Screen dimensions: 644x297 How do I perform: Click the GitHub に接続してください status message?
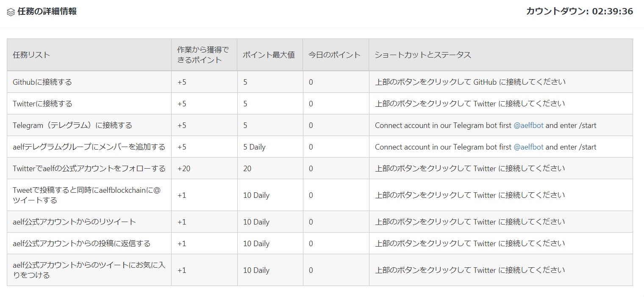(470, 82)
